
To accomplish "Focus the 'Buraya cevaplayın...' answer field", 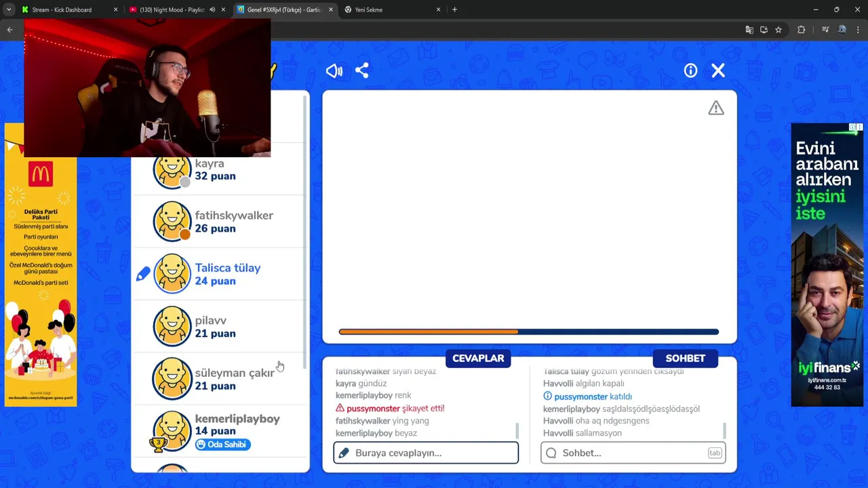I will (426, 453).
